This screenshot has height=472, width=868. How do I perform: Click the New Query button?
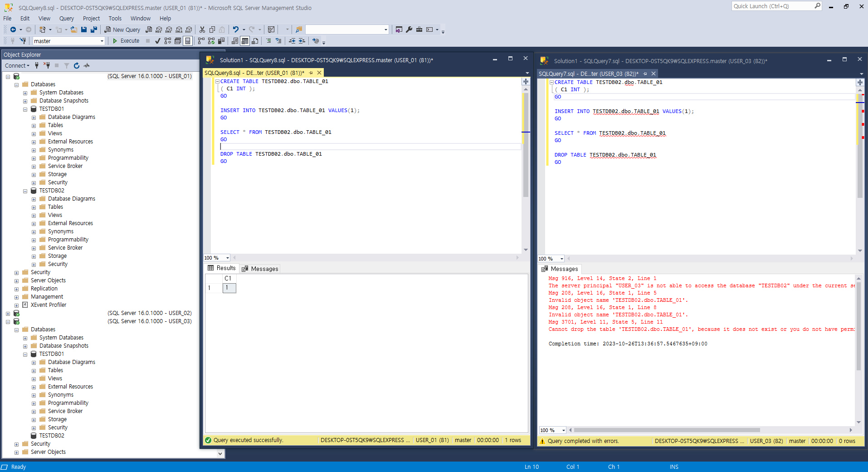pos(122,29)
